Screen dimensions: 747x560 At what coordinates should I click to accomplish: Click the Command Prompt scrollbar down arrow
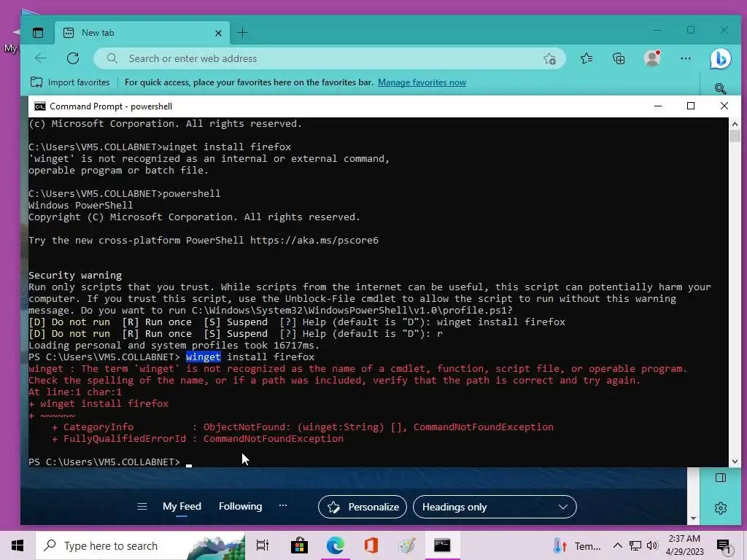coord(735,462)
